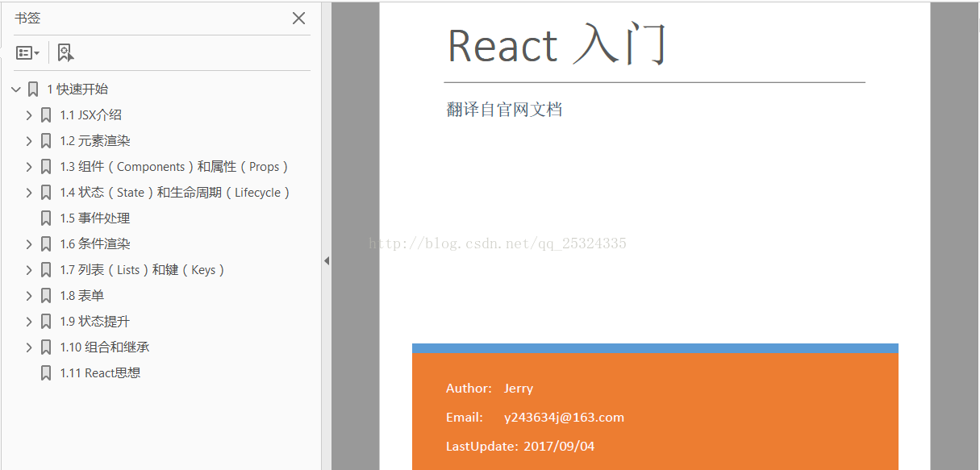Click the email y243634j@163.com
The height and width of the screenshot is (470, 980).
(564, 418)
